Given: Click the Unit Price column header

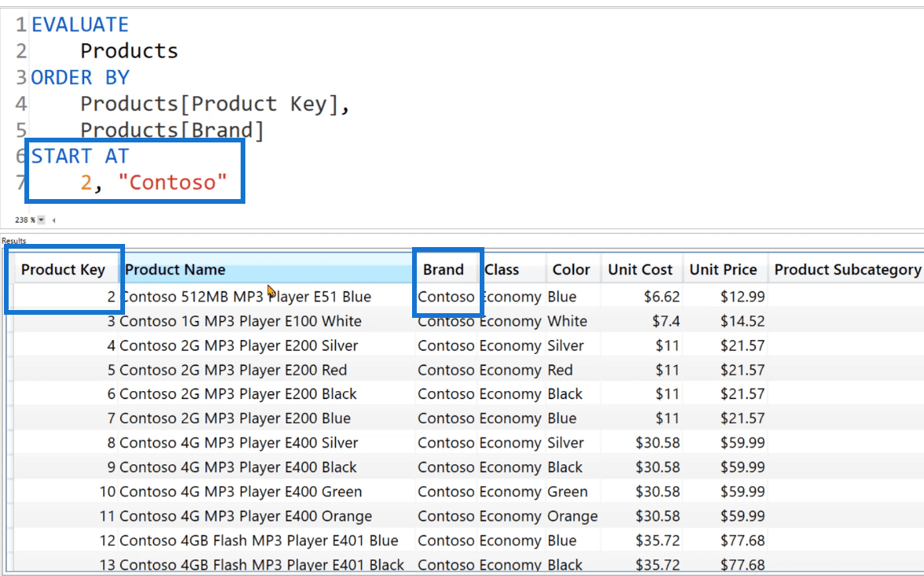Looking at the screenshot, I should (x=724, y=270).
